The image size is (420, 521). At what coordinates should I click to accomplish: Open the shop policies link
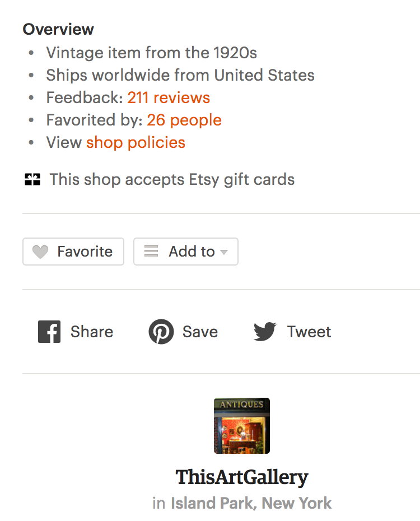pos(136,142)
